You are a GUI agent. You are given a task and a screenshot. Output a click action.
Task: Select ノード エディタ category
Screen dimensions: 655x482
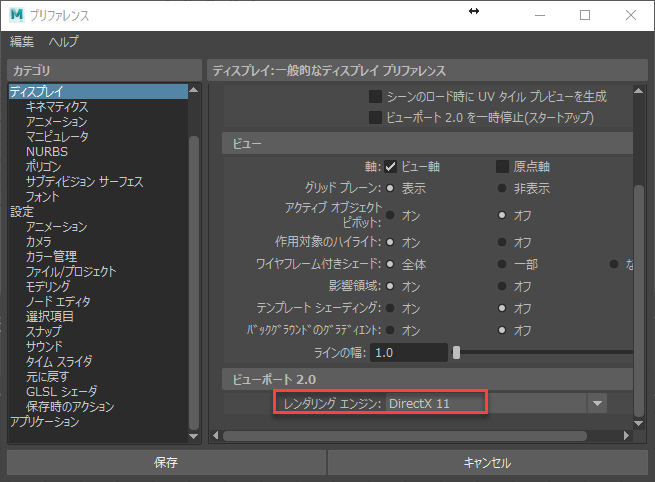point(58,302)
